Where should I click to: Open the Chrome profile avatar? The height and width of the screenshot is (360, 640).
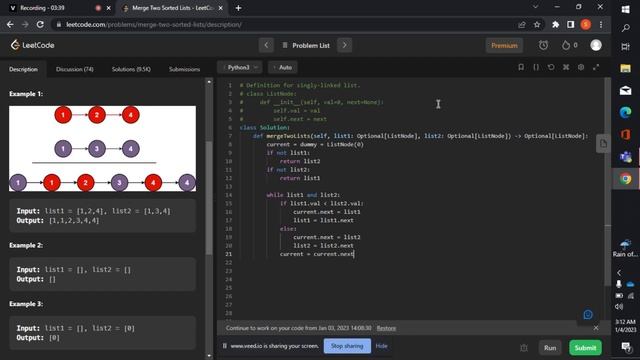(x=586, y=25)
